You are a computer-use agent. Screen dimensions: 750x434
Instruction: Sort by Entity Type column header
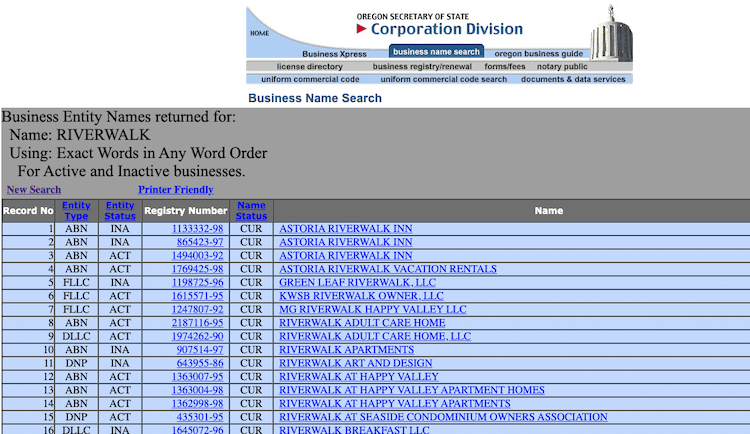tap(76, 211)
